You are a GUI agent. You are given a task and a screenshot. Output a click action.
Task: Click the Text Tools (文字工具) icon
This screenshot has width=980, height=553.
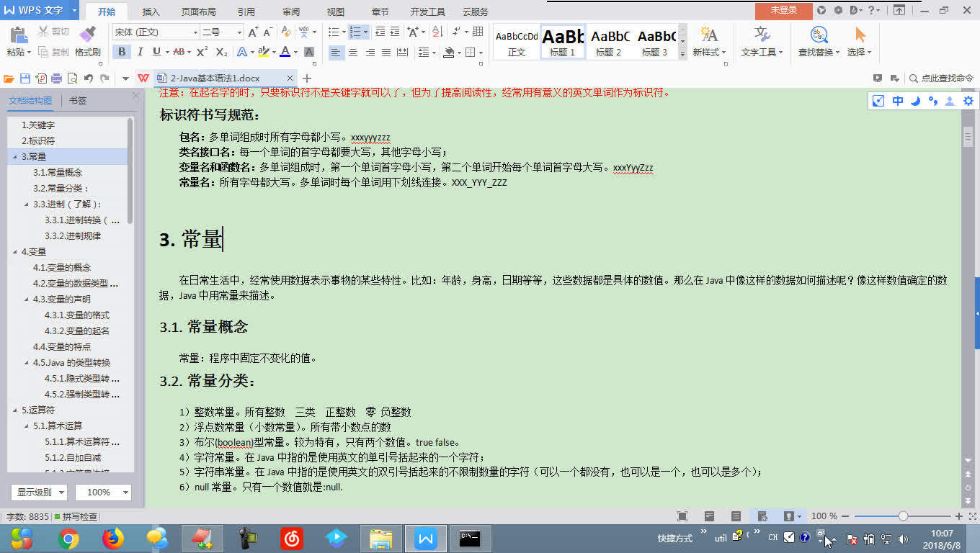coord(762,35)
